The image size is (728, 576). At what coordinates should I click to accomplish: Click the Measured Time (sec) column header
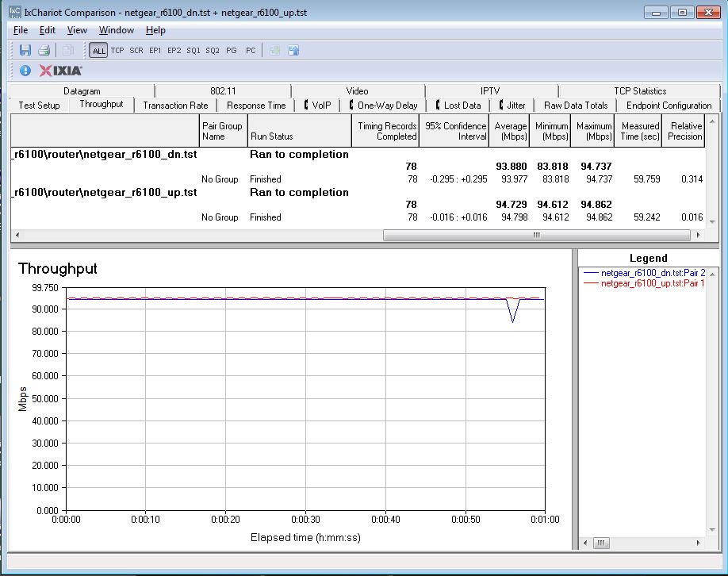pos(638,131)
